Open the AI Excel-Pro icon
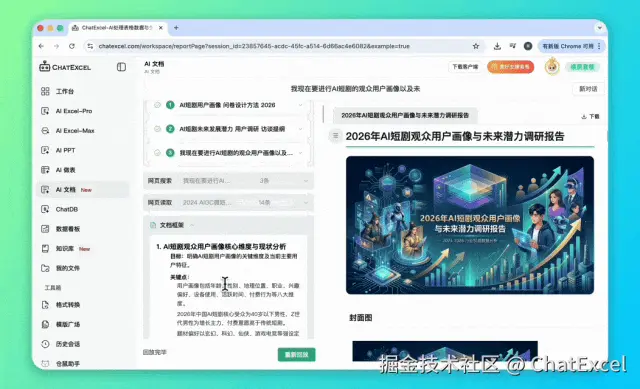640x389 pixels. 45,111
